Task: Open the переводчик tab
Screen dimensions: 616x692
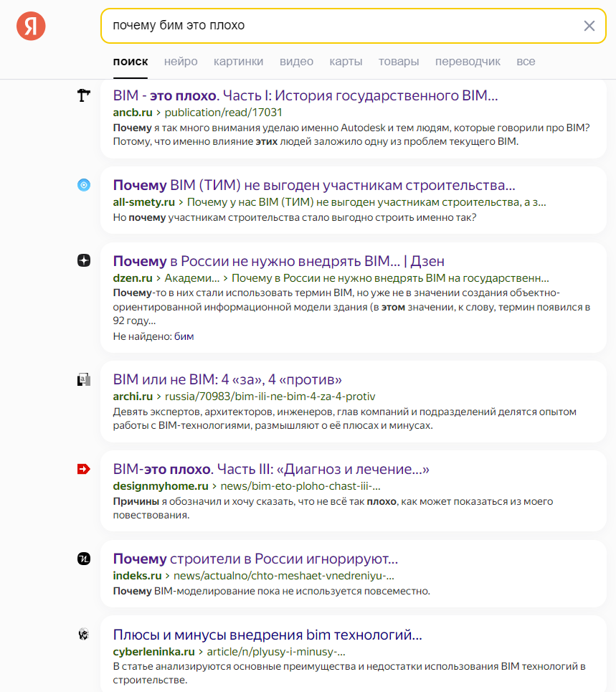Action: click(x=468, y=62)
